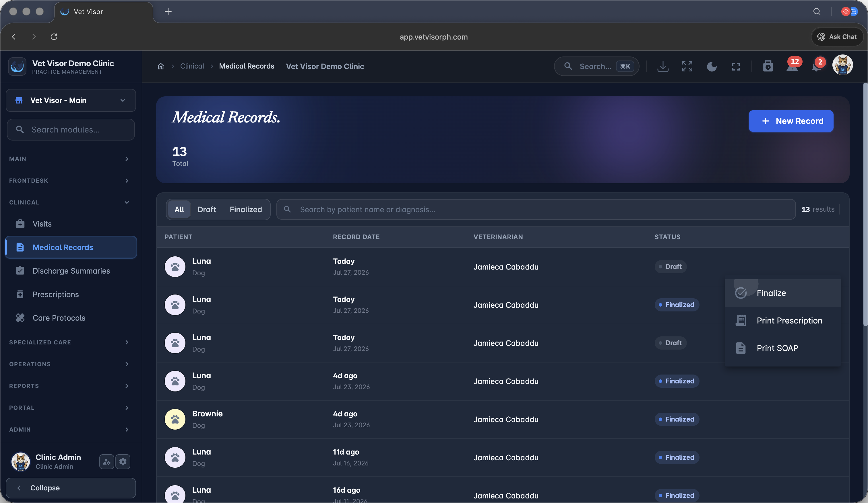Open the cat profile avatar in top bar
868x503 pixels.
(842, 65)
